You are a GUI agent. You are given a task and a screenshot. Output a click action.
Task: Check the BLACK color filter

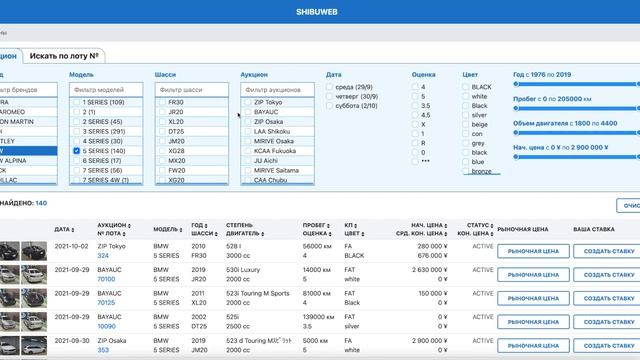(x=466, y=87)
